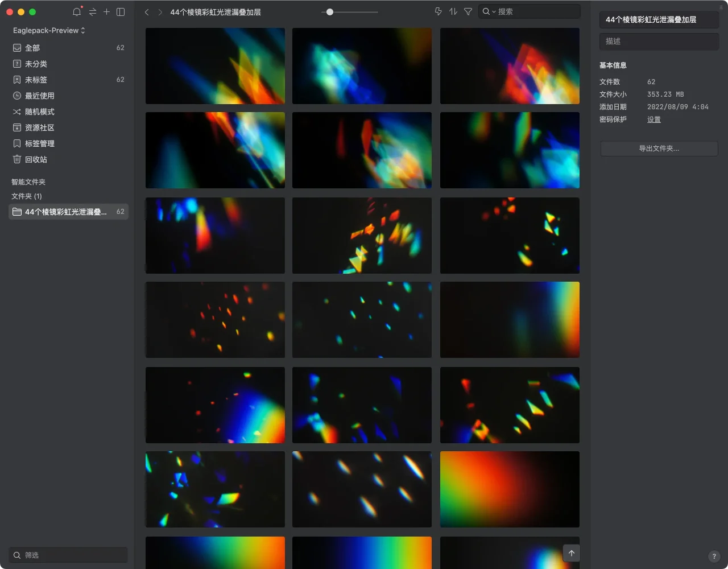
Task: Open the help question mark button
Action: point(714,556)
